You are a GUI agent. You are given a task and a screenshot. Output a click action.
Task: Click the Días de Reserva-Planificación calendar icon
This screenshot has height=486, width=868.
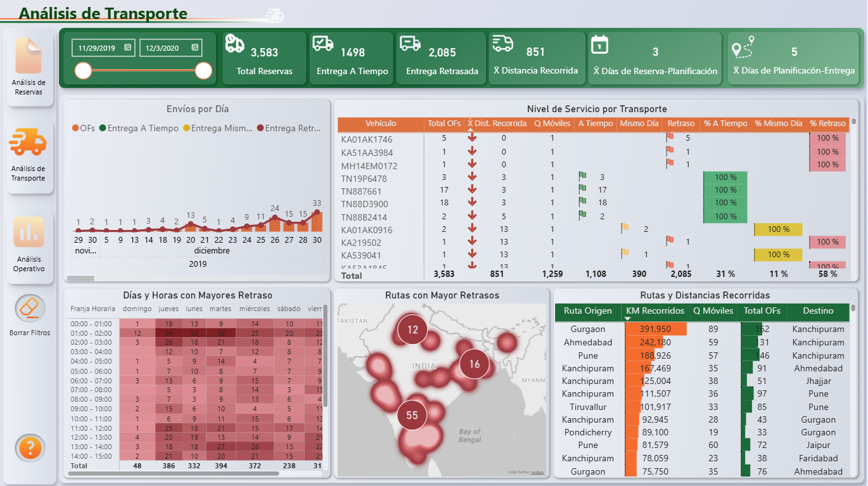tap(599, 44)
